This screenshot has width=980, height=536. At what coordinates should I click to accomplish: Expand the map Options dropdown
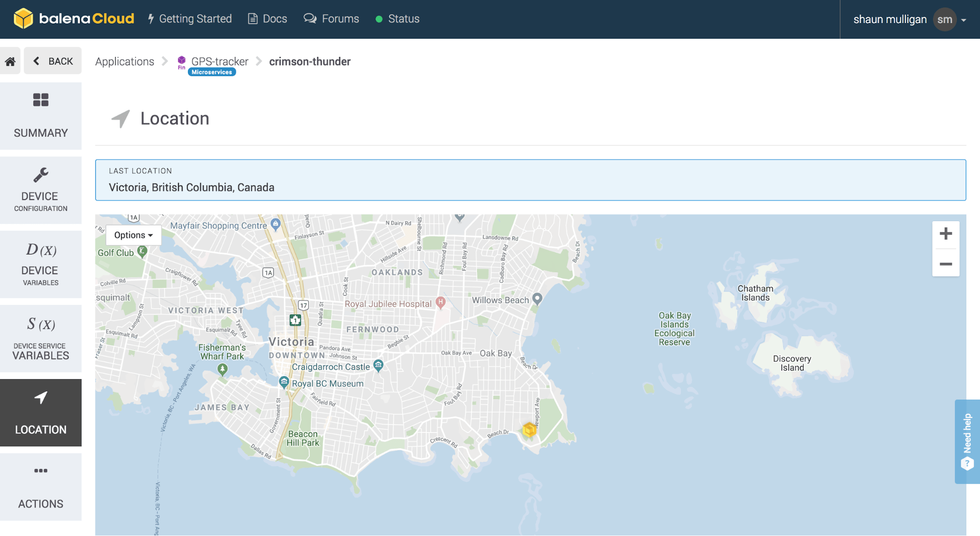[x=133, y=235]
